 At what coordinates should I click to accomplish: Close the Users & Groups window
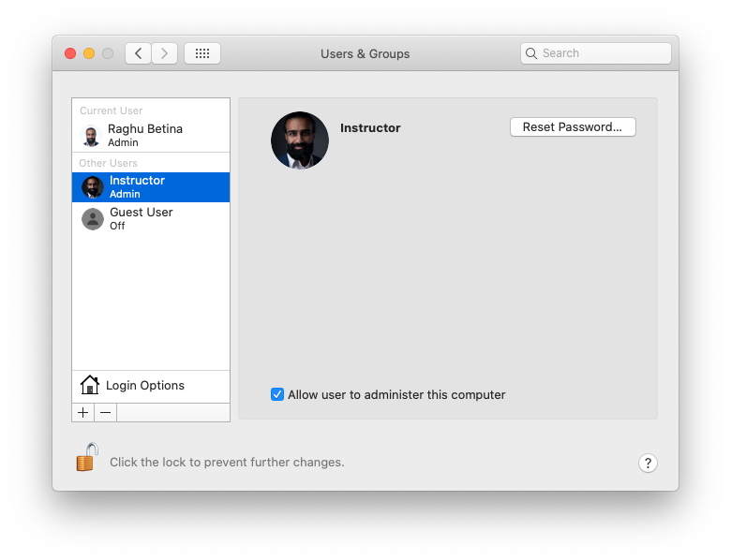coord(70,53)
